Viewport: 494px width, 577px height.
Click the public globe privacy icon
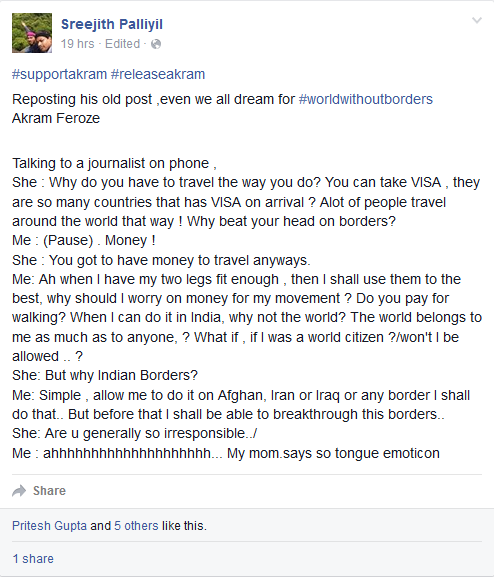pyautogui.click(x=156, y=44)
